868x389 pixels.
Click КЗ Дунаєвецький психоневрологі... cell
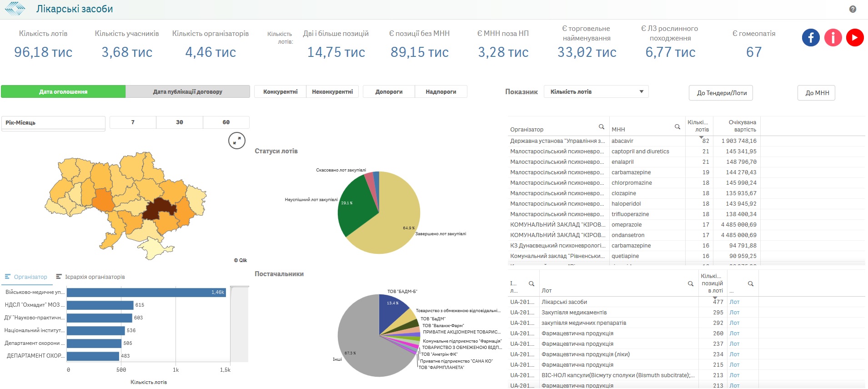(x=558, y=246)
